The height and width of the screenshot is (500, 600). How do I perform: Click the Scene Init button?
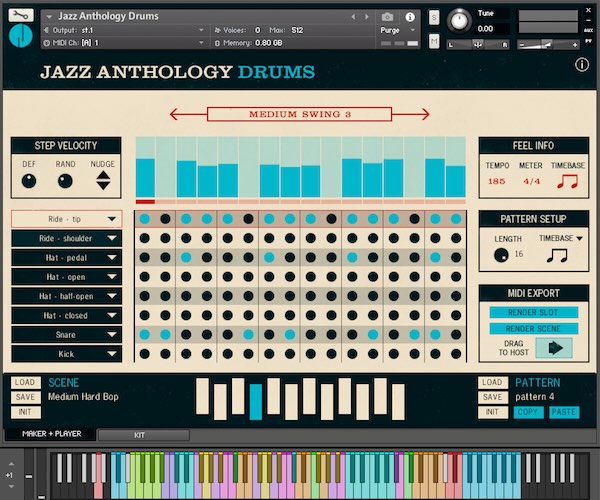(x=25, y=412)
